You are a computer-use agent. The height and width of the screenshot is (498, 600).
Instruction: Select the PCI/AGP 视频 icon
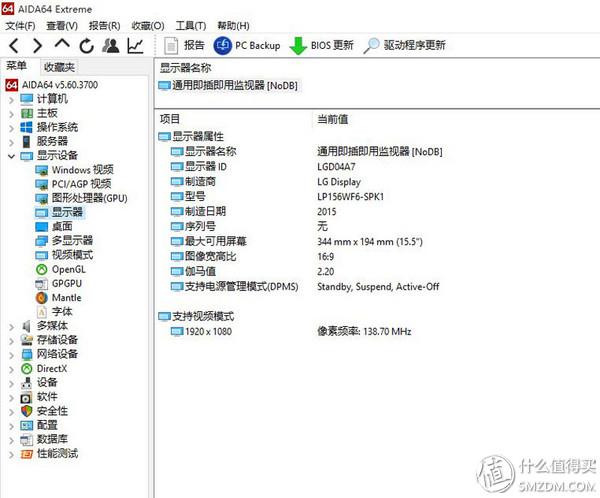pyautogui.click(x=42, y=184)
